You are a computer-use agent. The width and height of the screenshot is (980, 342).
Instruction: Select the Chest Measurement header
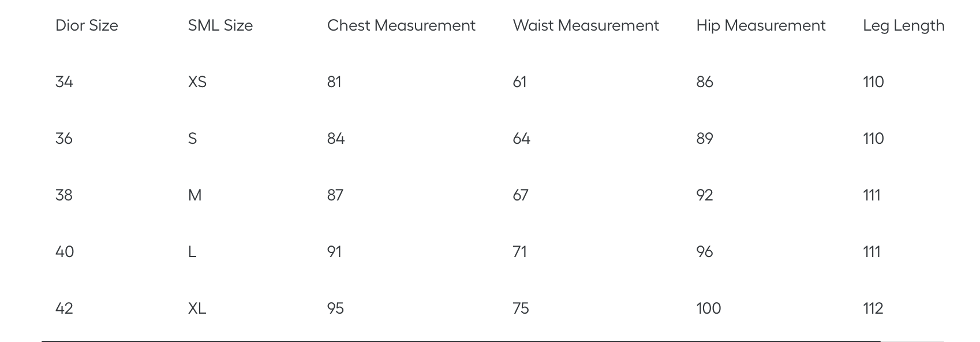pyautogui.click(x=401, y=25)
